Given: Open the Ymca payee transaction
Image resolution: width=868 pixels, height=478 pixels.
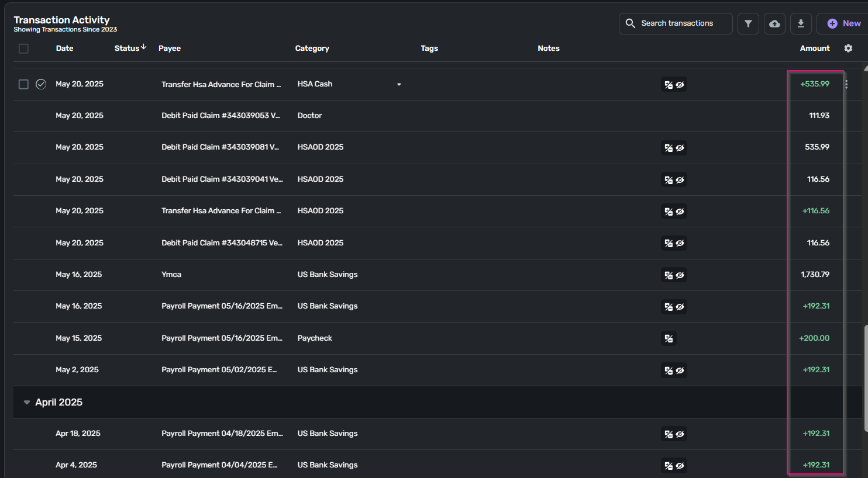Looking at the screenshot, I should point(171,275).
